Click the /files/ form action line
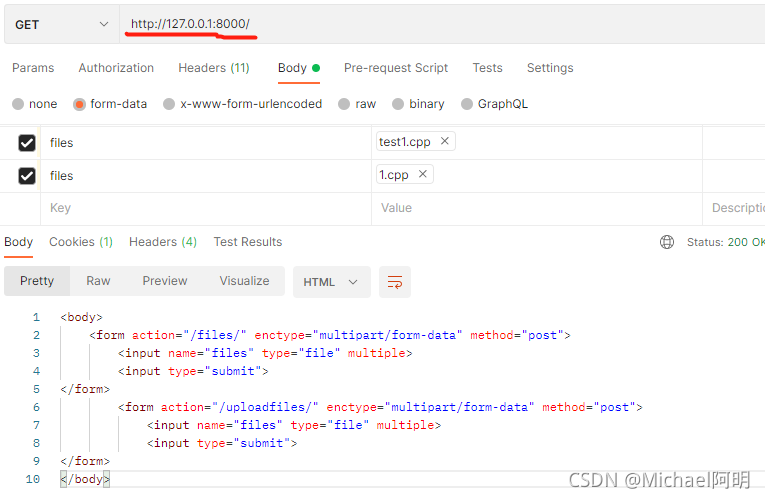Viewport: 765px width, 498px height. 330,335
